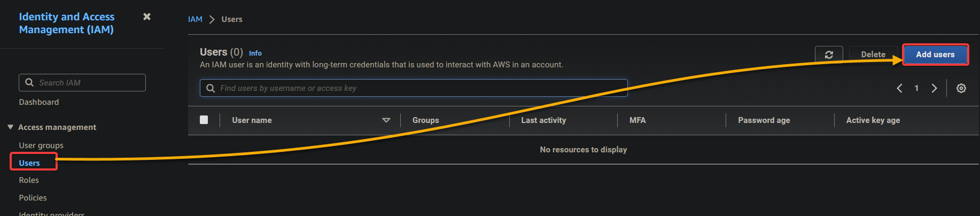Close the IAM navigation panel
Viewport: 980px width, 216px height.
(x=147, y=17)
